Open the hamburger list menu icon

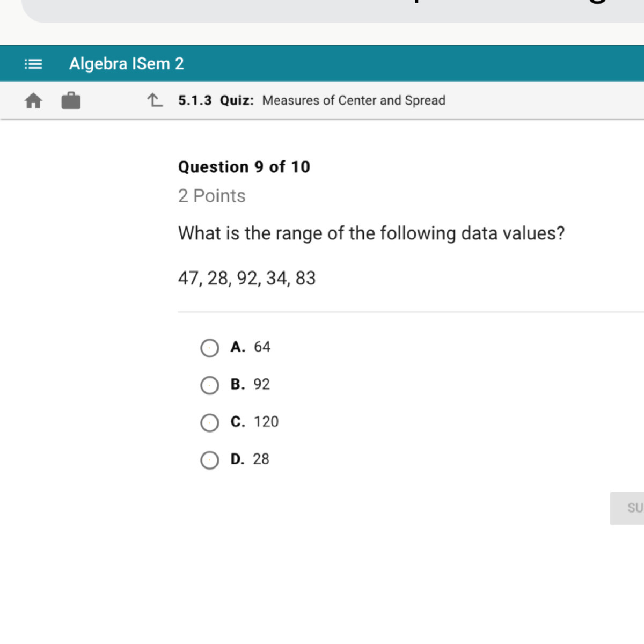click(33, 64)
